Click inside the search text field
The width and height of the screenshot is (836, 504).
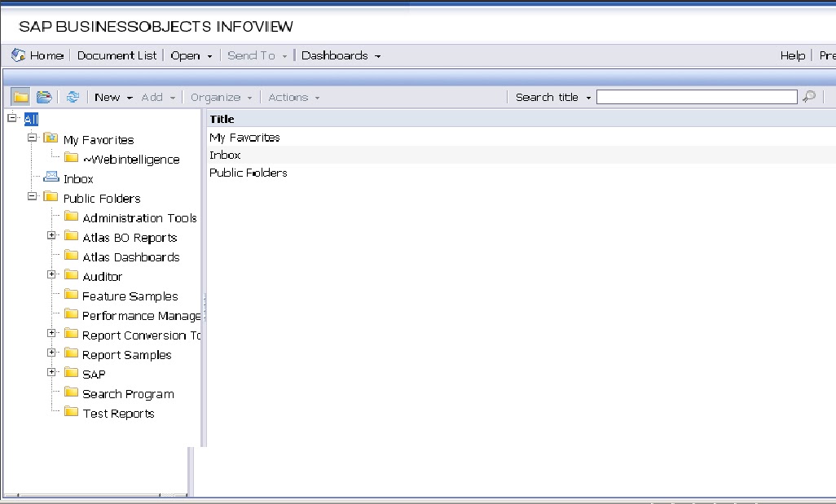[x=697, y=96]
